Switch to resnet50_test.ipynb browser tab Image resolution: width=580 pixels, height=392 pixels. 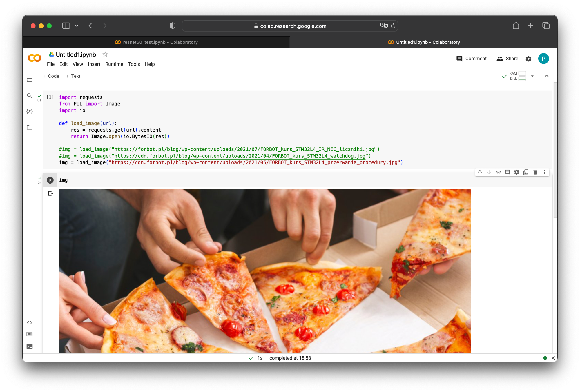tap(156, 42)
